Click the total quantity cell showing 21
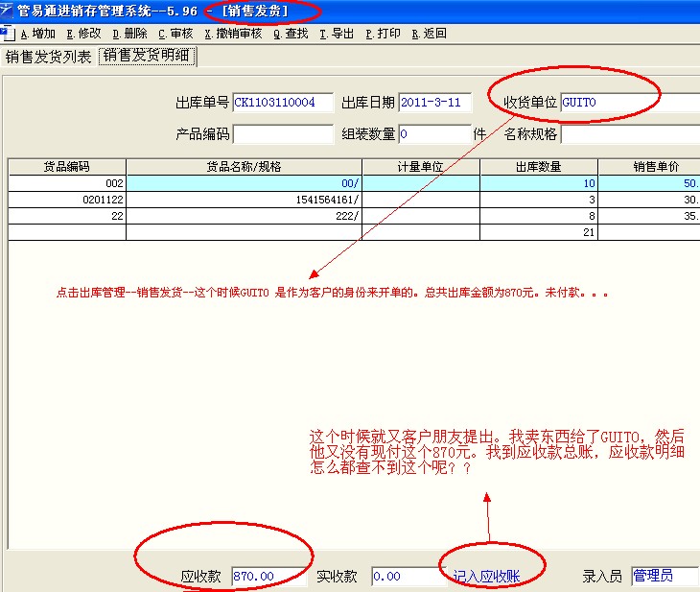 (x=539, y=232)
